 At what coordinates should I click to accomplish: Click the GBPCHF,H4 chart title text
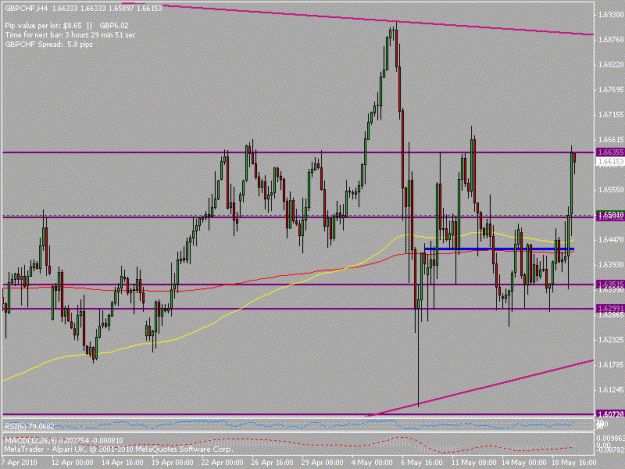click(27, 8)
